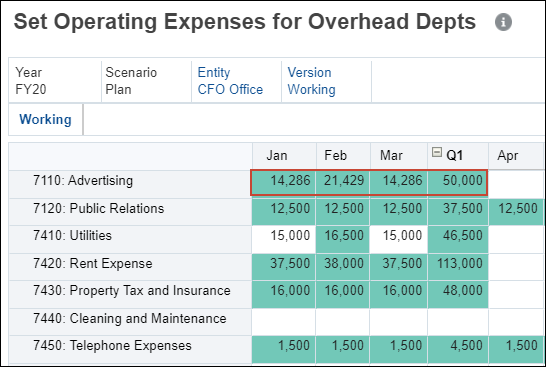The image size is (546, 367).
Task: Select the Working tab
Action: 45,119
